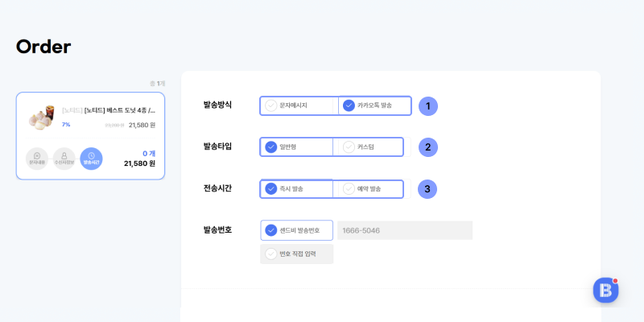Click the 0 개 quantity text
The image size is (644, 322).
click(x=148, y=153)
